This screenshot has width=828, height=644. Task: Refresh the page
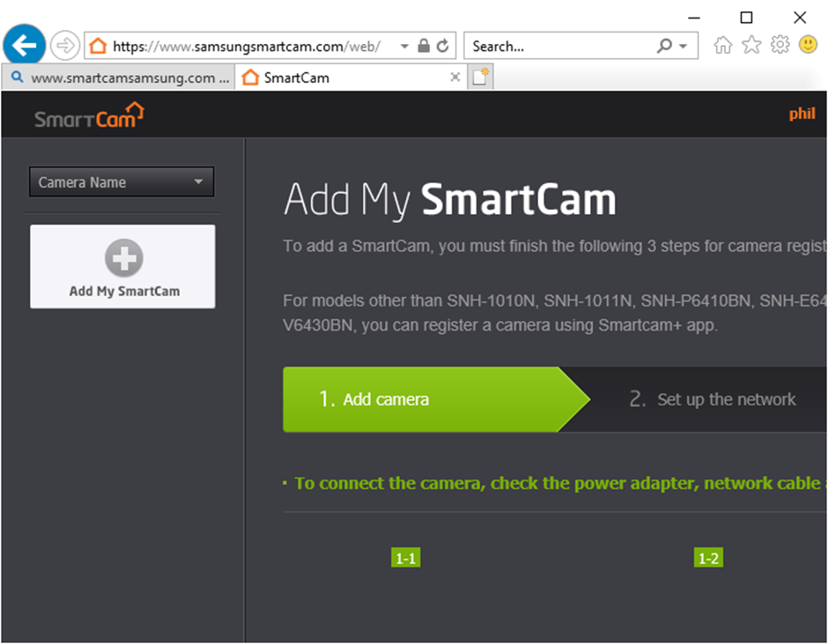point(442,46)
